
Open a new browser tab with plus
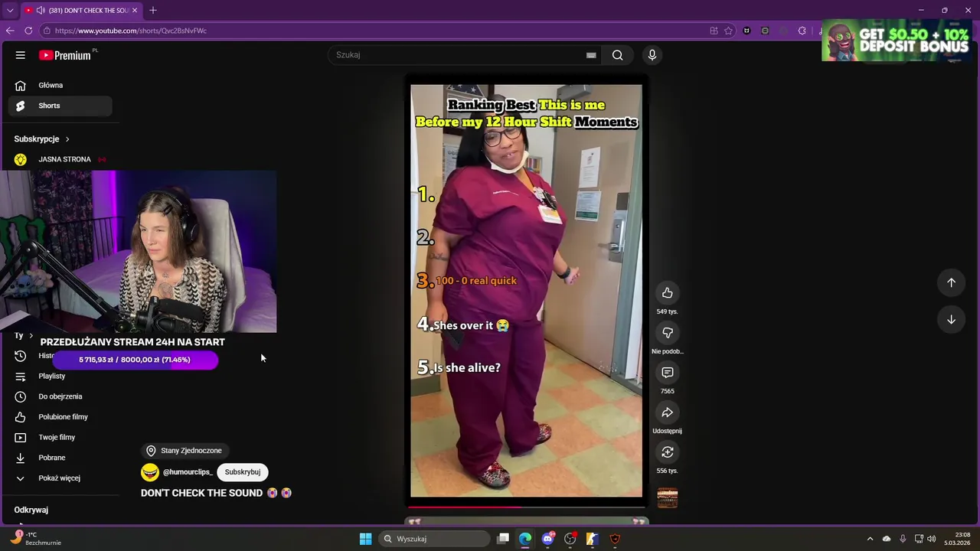tap(153, 10)
